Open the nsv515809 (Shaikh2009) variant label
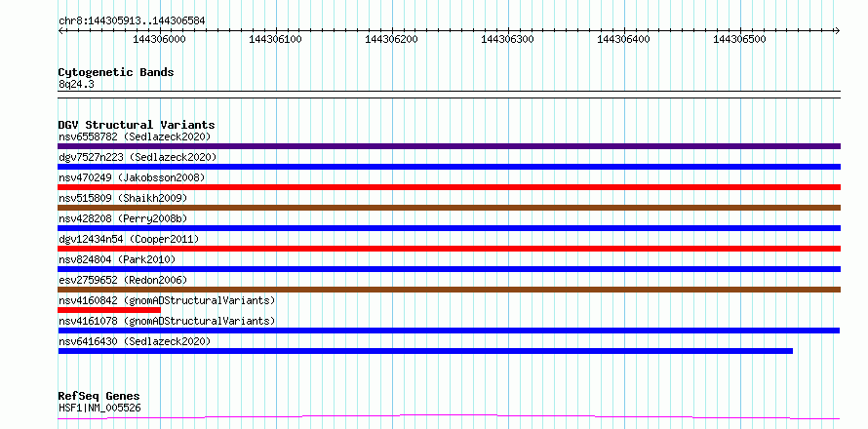 pos(123,198)
